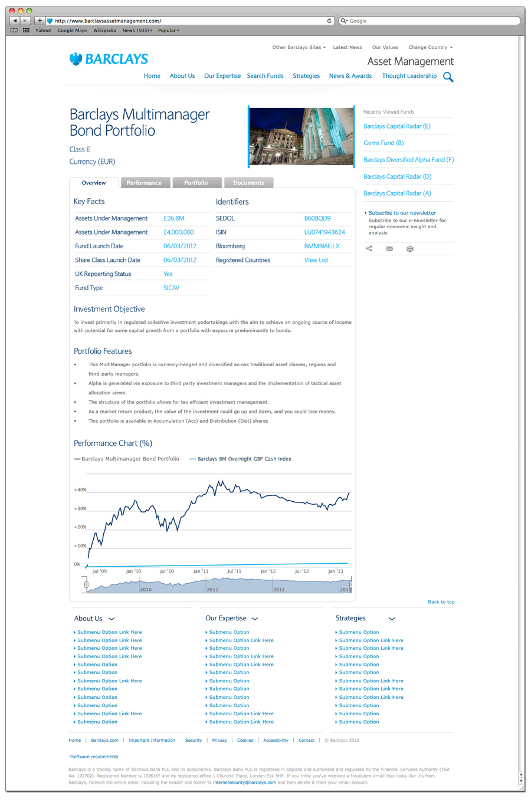Click the print page icon
This screenshot has height=812, width=531.
pos(410,249)
